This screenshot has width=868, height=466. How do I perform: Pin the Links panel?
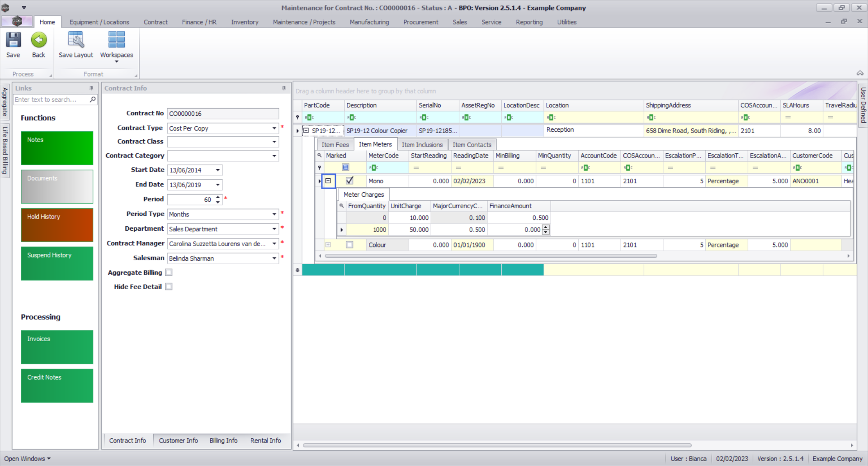click(x=91, y=88)
